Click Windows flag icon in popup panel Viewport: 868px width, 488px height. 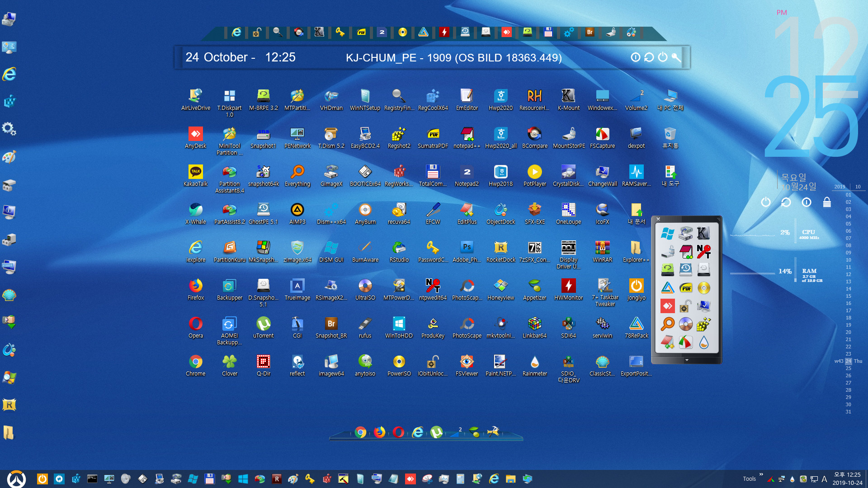pyautogui.click(x=667, y=234)
